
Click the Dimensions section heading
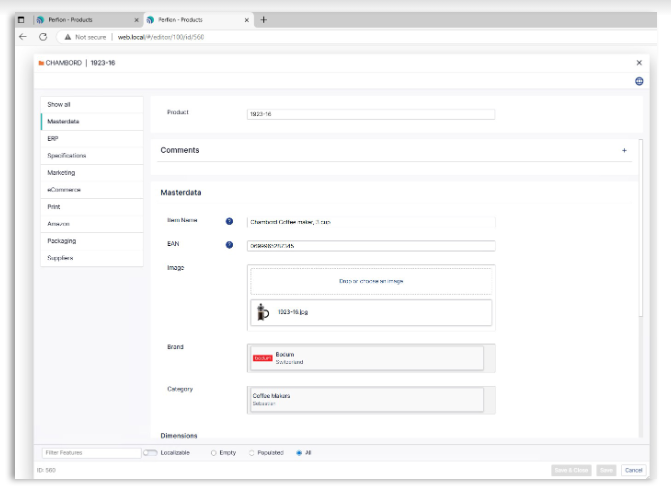[x=179, y=435]
